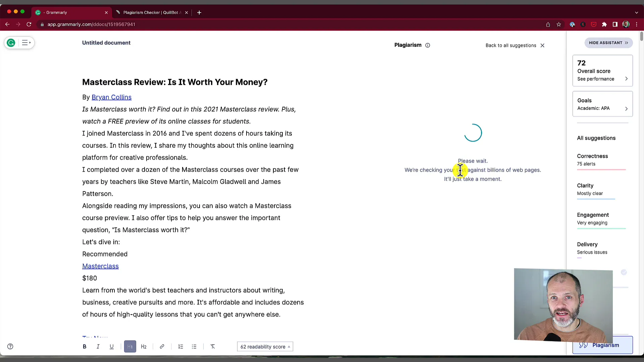This screenshot has height=362, width=644.
Task: Click the Plagiarism info icon
Action: pyautogui.click(x=428, y=45)
